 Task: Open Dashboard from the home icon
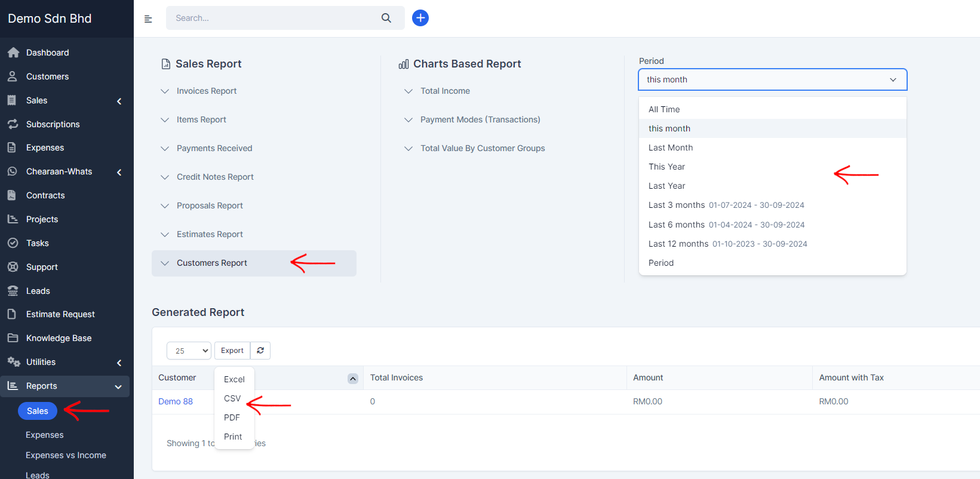[13, 53]
